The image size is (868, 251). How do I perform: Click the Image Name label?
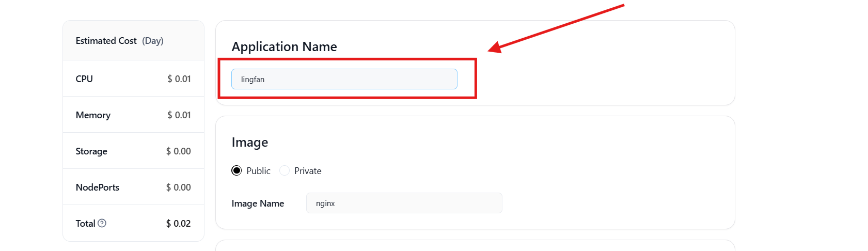[258, 203]
